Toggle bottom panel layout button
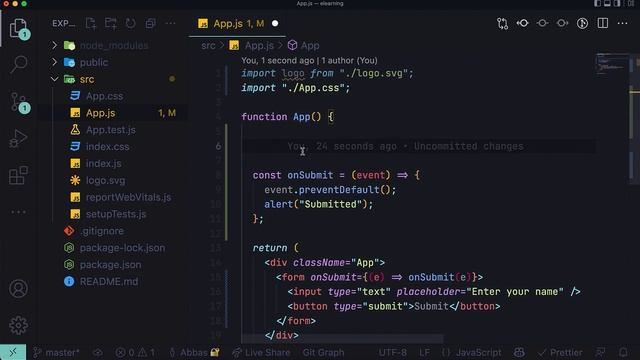The width and height of the screenshot is (640, 360). pyautogui.click(x=607, y=4)
